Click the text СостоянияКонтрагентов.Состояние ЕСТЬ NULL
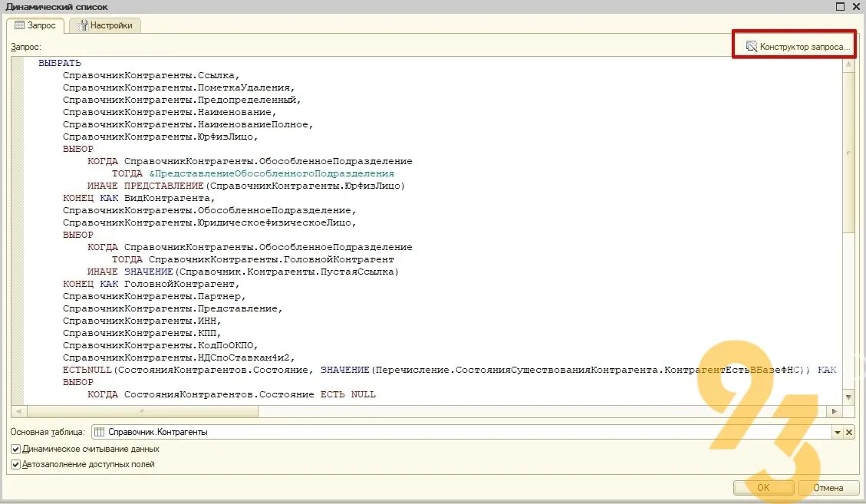The image size is (866, 504). pos(249,394)
